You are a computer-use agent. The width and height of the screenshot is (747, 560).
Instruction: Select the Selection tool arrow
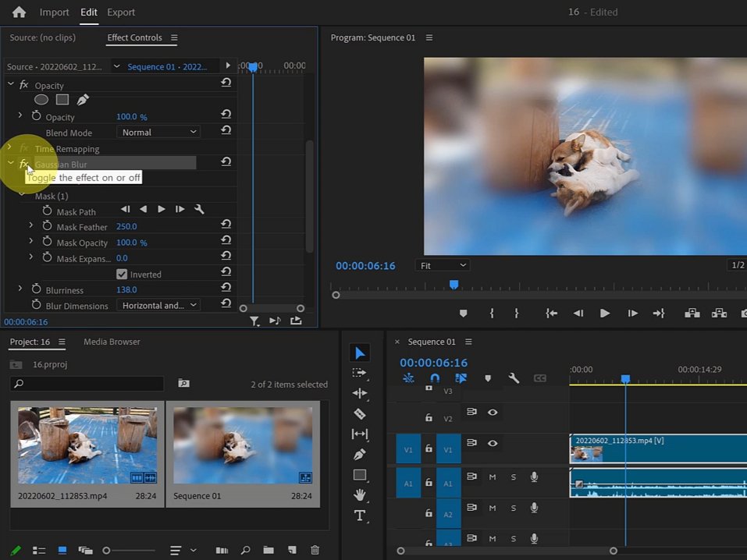pos(360,353)
